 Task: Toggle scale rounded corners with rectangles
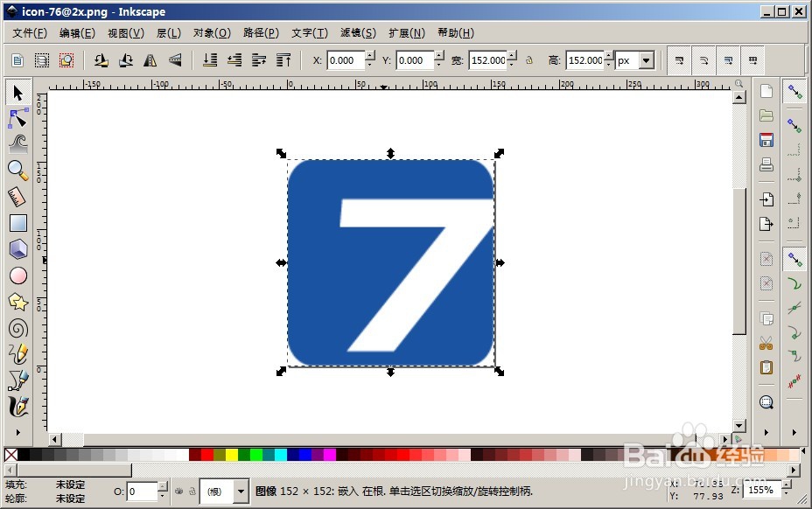click(x=703, y=60)
